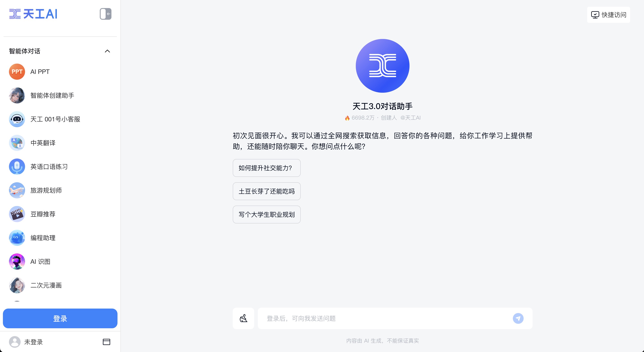This screenshot has height=352, width=644.
Task: Click the 豆瓣推荐 label
Action: (x=43, y=214)
